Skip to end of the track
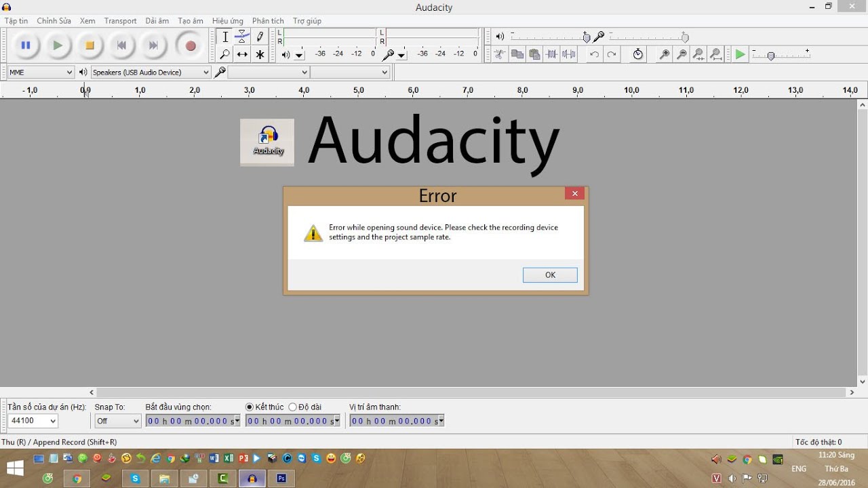 point(153,45)
